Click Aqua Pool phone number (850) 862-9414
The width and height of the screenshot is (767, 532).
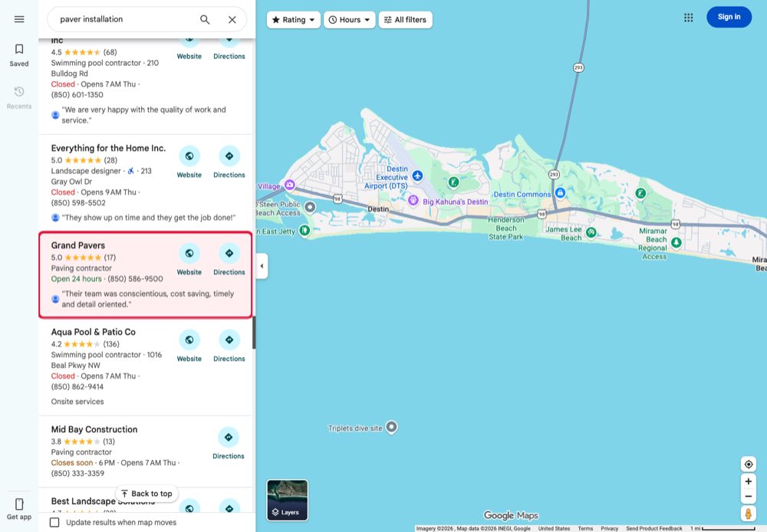pos(77,387)
